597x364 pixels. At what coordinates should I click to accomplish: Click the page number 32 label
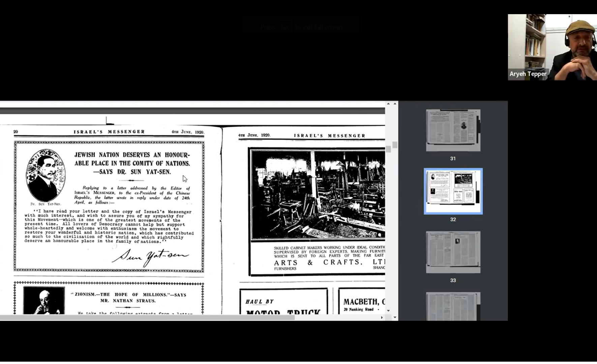pos(453,219)
